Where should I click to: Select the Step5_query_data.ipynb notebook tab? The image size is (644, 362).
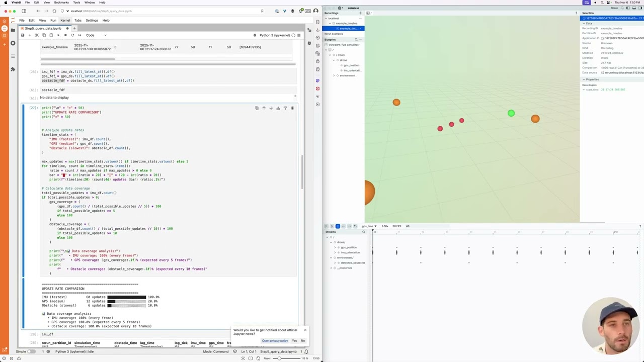44,28
